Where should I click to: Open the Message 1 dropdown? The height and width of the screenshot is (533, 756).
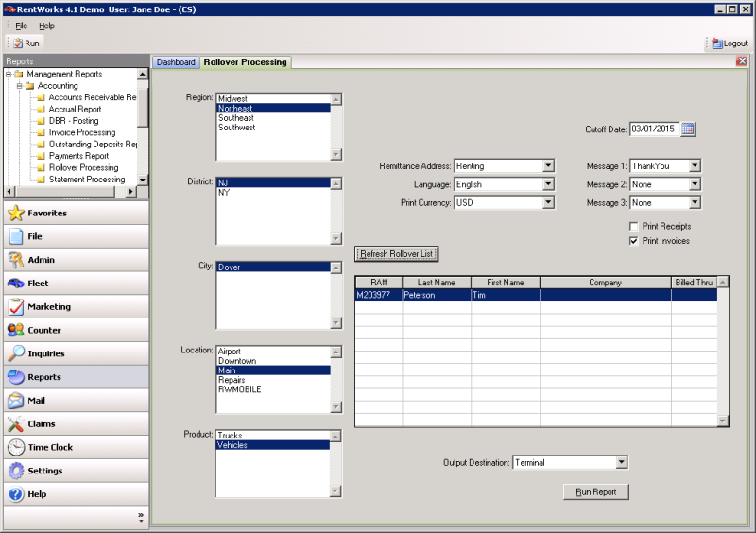coord(695,166)
